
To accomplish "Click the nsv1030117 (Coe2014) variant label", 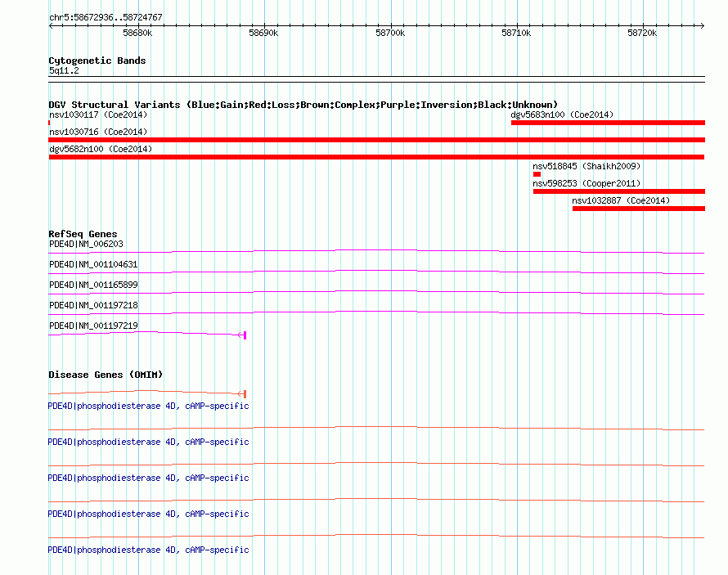I will pyautogui.click(x=98, y=115).
